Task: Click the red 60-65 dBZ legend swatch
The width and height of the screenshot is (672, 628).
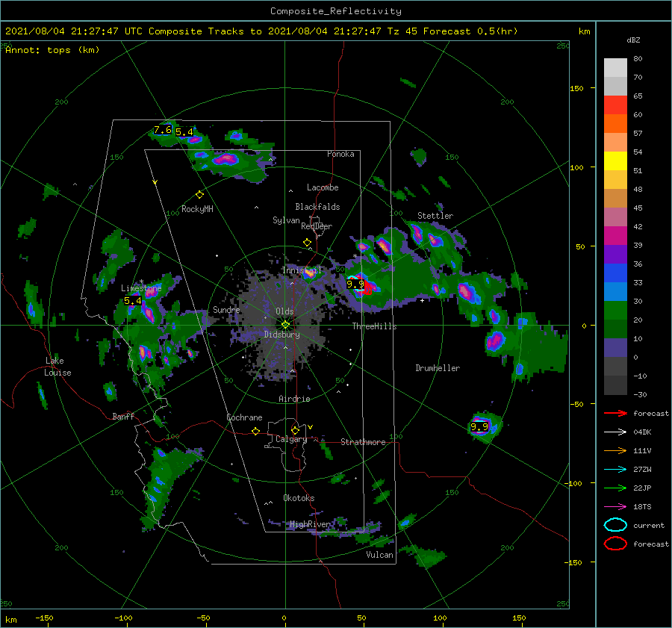Action: (x=615, y=105)
